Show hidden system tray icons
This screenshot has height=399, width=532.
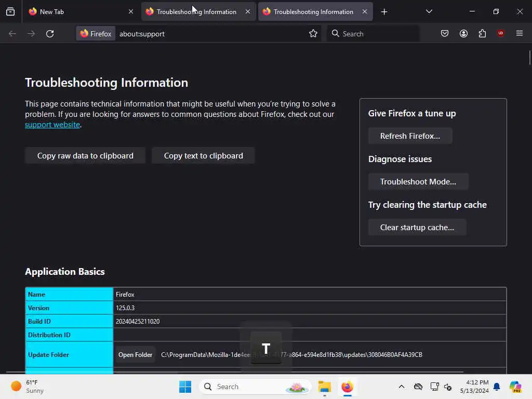tap(402, 387)
